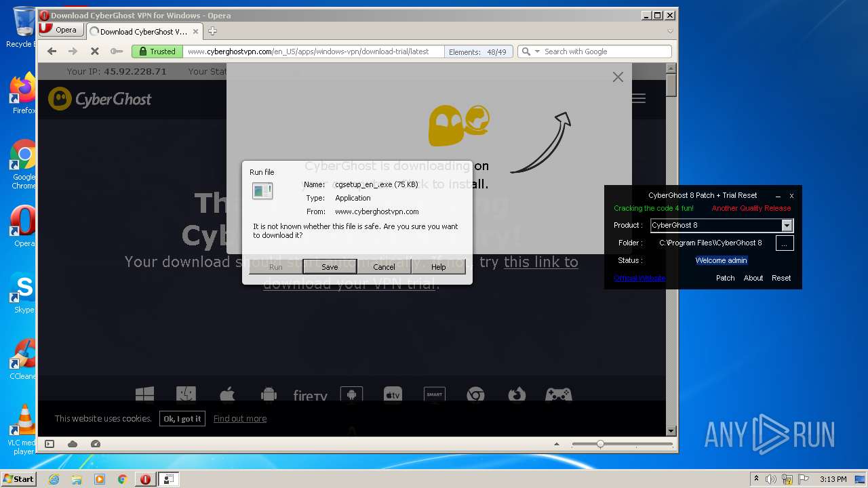Screen dimensions: 868x488
Task: Click the folder browse '...' button
Action: tap(784, 243)
